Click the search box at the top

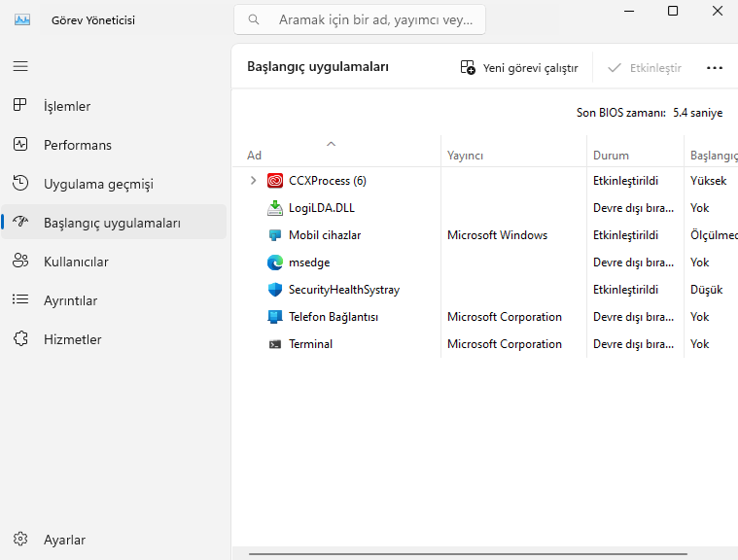pos(360,19)
